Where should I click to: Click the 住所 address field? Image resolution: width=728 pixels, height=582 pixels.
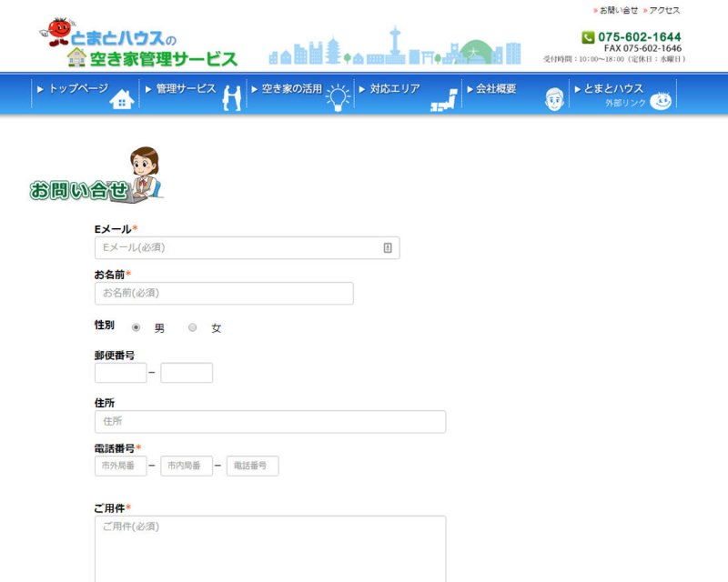click(270, 421)
